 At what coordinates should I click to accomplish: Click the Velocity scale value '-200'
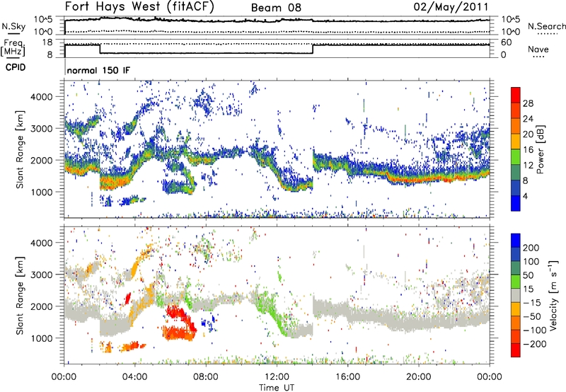535,344
